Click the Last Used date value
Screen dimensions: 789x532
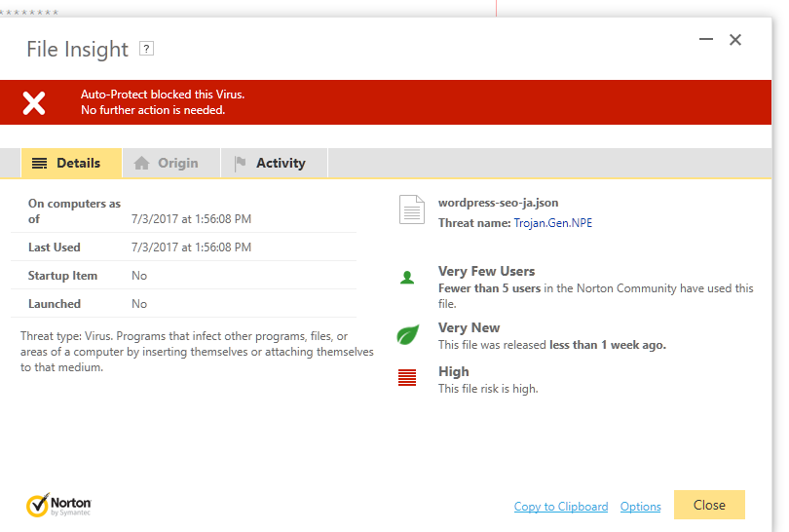tap(191, 247)
